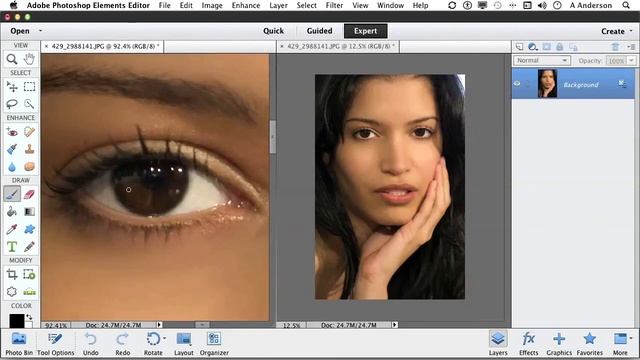Image resolution: width=640 pixels, height=360 pixels.
Task: Lock transparent pixels of the layer
Action: click(573, 47)
